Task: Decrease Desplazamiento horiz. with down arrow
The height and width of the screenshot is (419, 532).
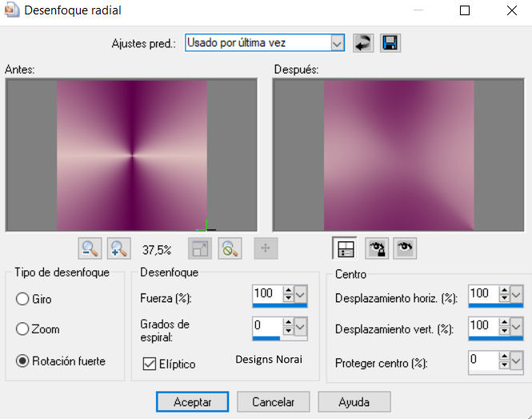Action: [504, 298]
